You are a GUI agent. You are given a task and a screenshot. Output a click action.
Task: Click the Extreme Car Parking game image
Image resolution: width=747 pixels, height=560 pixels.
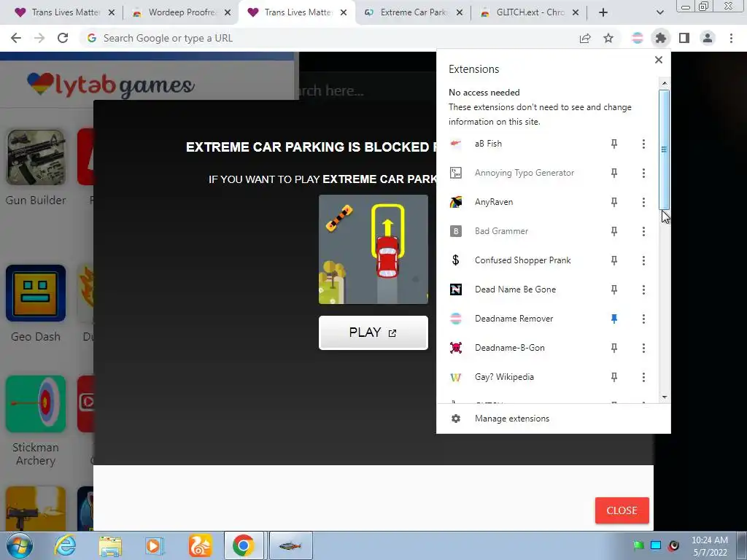[x=373, y=249]
